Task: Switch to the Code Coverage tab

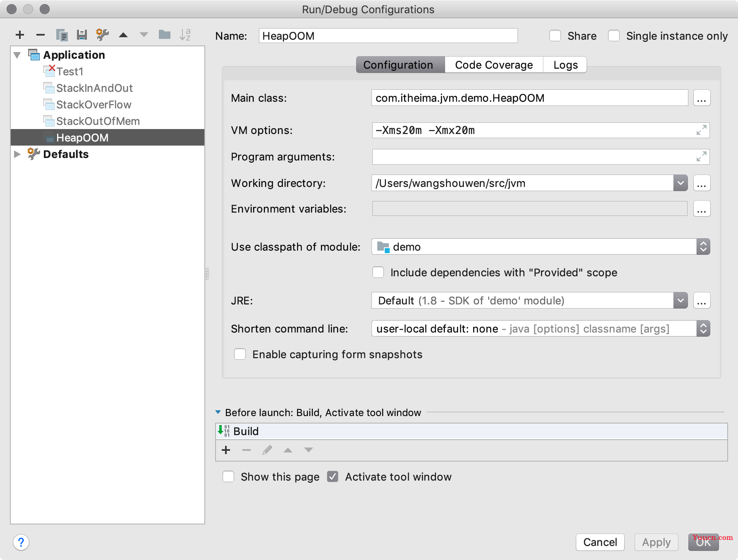Action: pyautogui.click(x=494, y=65)
